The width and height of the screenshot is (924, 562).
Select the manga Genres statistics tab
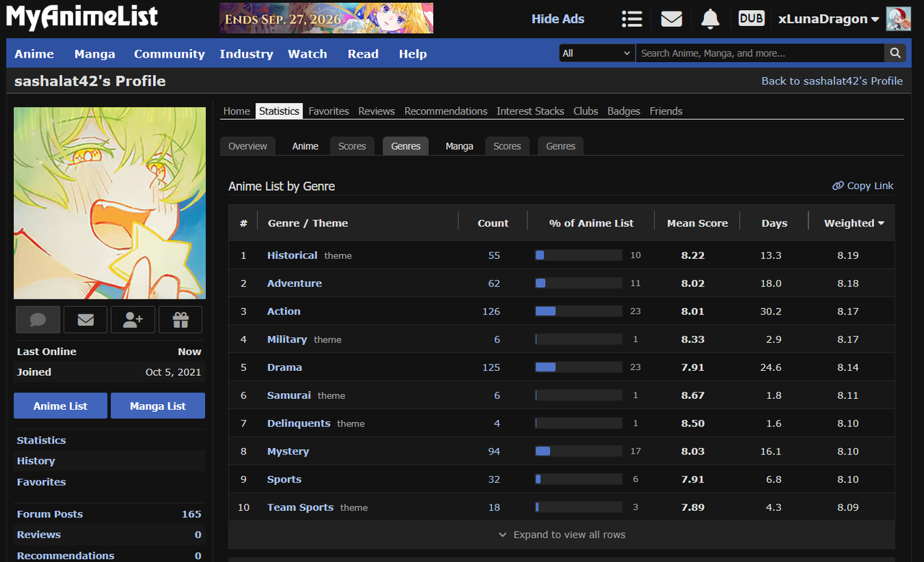pyautogui.click(x=561, y=146)
